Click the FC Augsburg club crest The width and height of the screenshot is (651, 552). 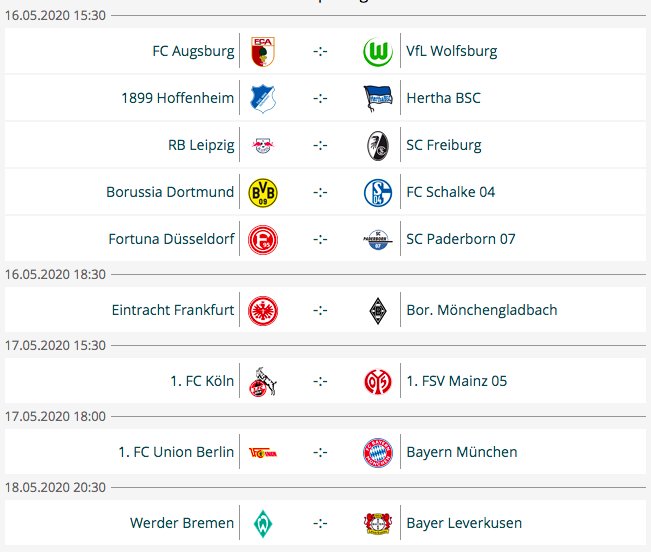pyautogui.click(x=262, y=51)
